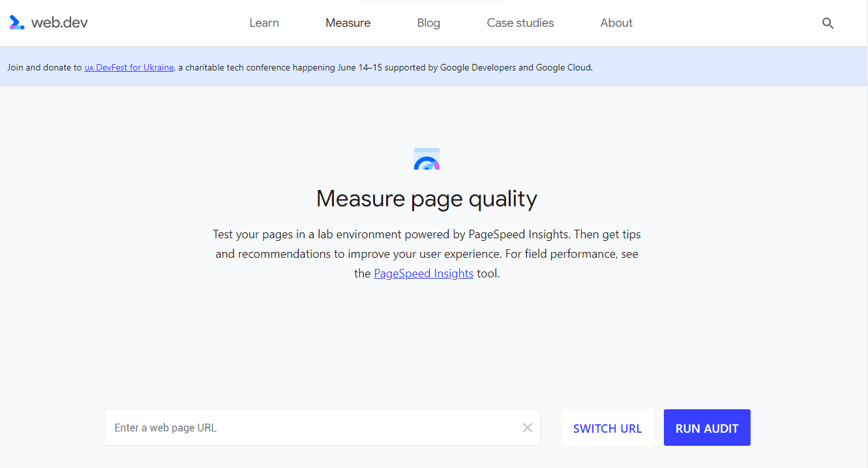Focus the web page URL input field

(x=293, y=428)
